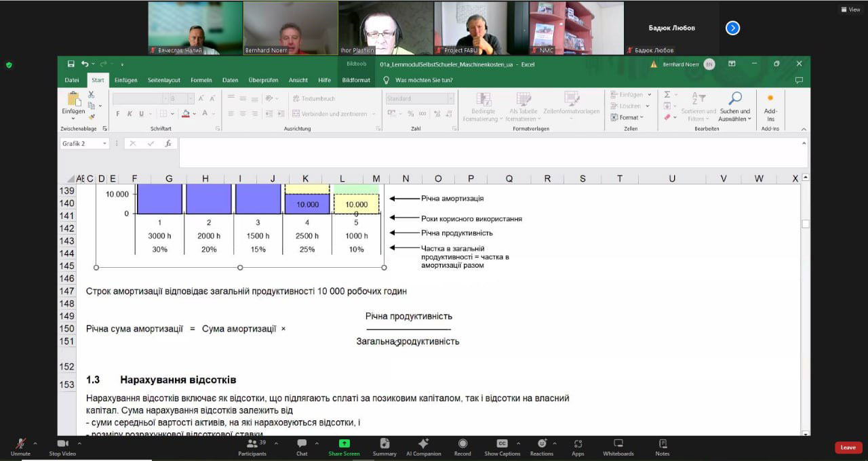Switch to the Seitenlayout tab

pyautogui.click(x=164, y=80)
